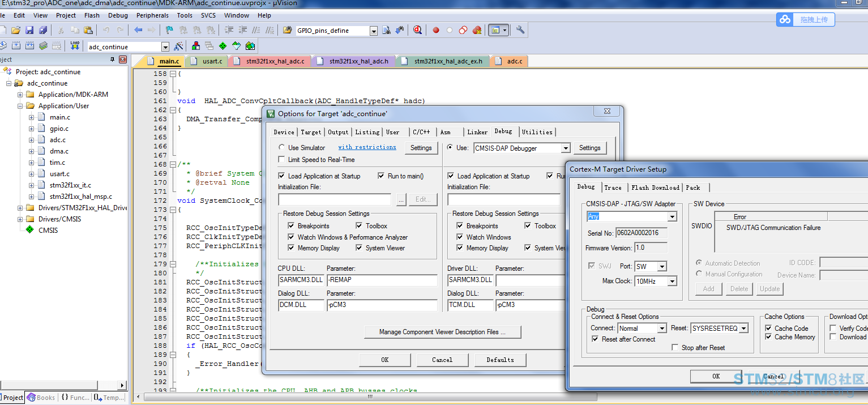Click the Save file toolbar icon

tap(29, 30)
